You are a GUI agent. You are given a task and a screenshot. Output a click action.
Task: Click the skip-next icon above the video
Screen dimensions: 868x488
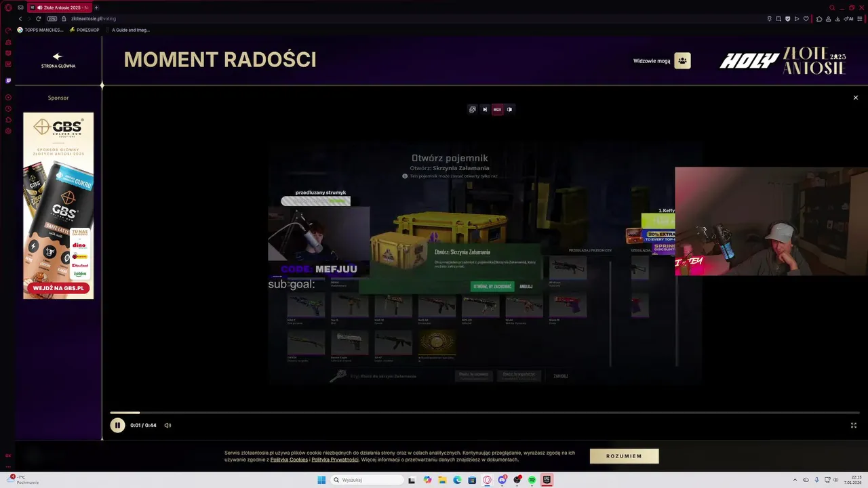pyautogui.click(x=485, y=109)
